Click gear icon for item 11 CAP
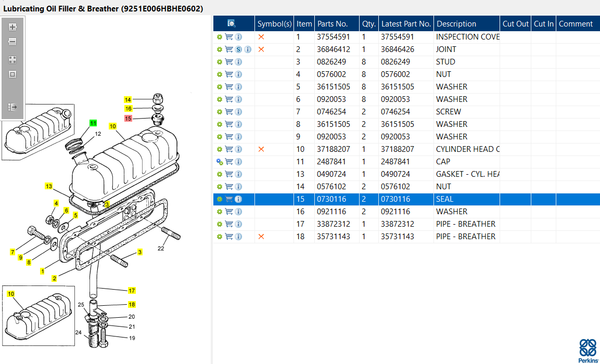Image resolution: width=600 pixels, height=364 pixels. pyautogui.click(x=220, y=162)
